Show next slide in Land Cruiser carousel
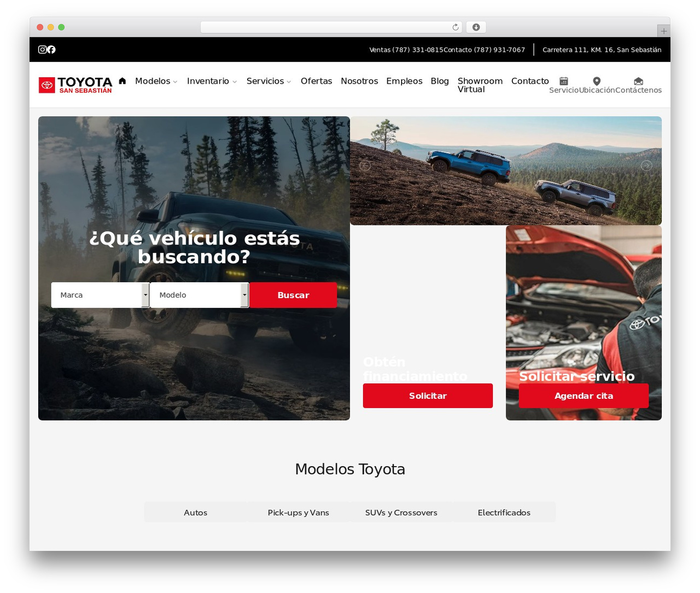700x593 pixels. [646, 166]
